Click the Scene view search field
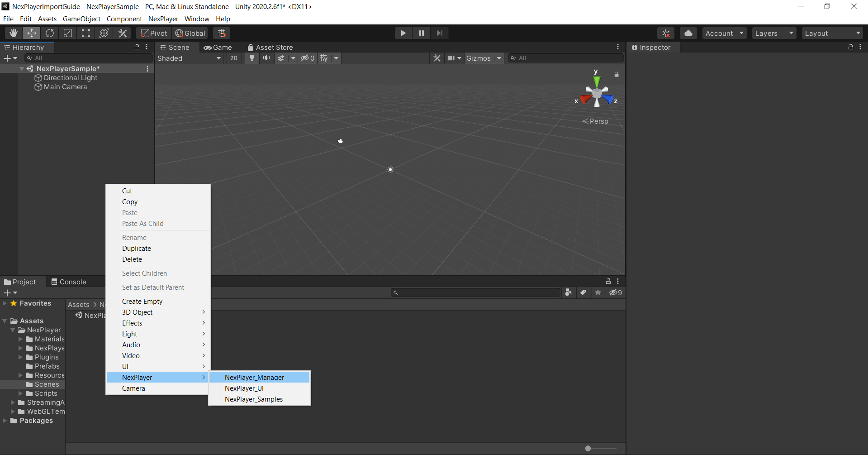Screen dimensions: 868x455 pyautogui.click(x=565, y=58)
